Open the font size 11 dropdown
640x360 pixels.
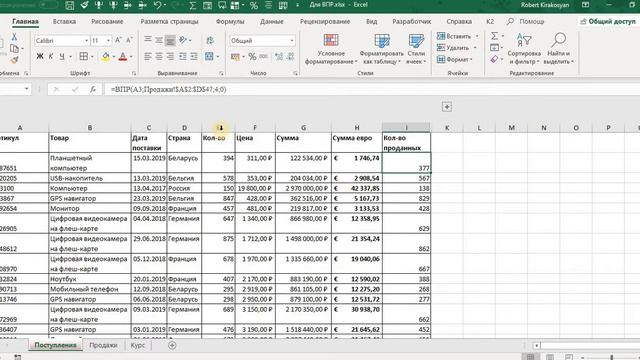coord(108,41)
